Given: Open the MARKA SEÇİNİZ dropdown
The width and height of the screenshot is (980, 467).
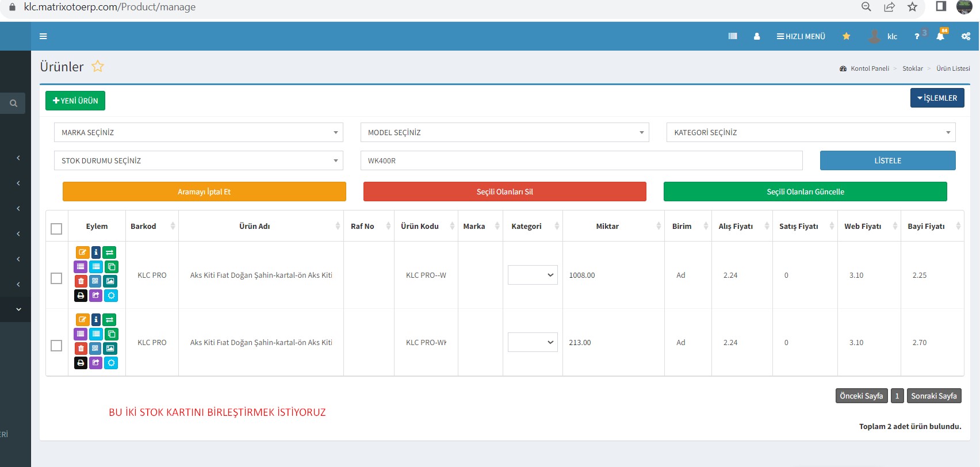Looking at the screenshot, I should [198, 132].
